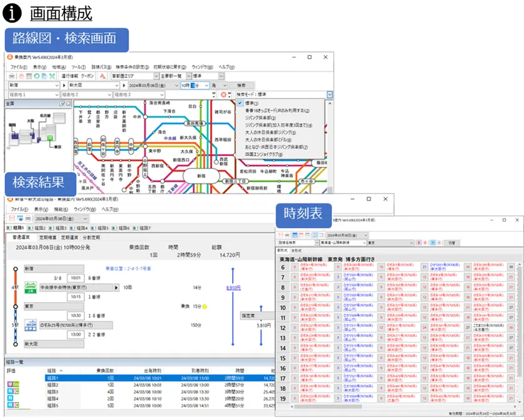Click the Shinkansen train icon below 東京

click(30, 325)
